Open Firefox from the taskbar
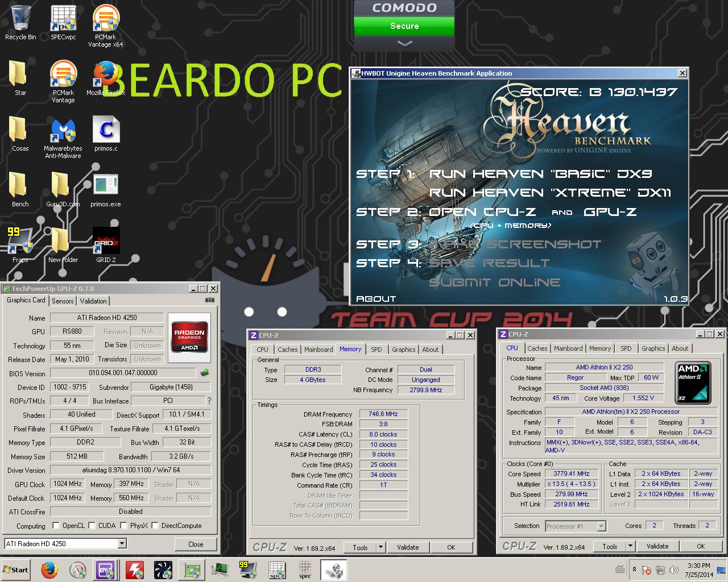Viewport: 728px width, 582px height. point(49,570)
